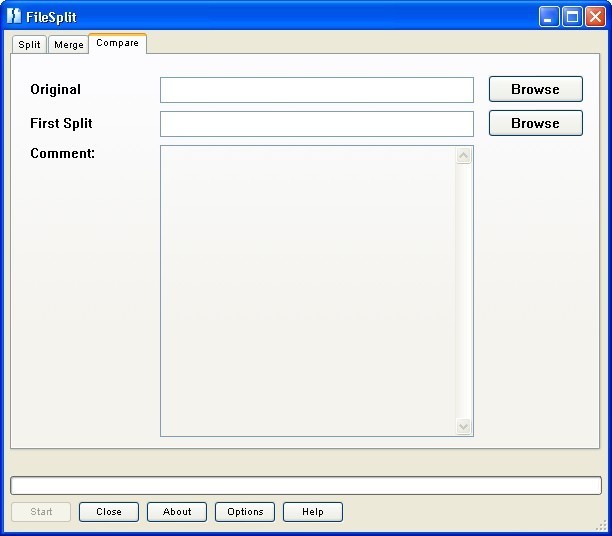Image resolution: width=612 pixels, height=536 pixels.
Task: Open Help
Action: point(313,512)
